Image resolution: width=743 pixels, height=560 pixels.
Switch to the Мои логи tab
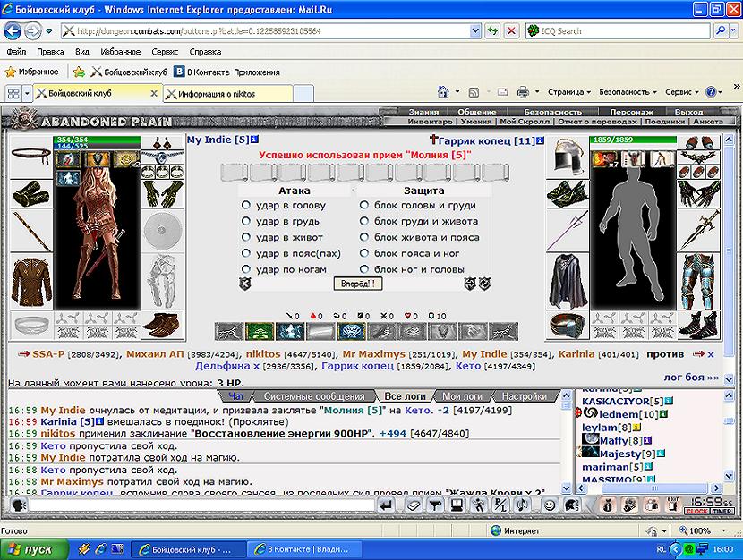[462, 396]
